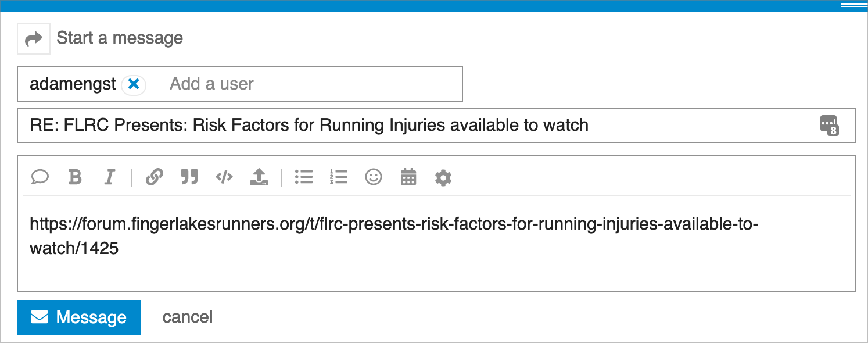Toggle bold formatting
Image resolution: width=868 pixels, height=343 pixels.
pyautogui.click(x=75, y=177)
